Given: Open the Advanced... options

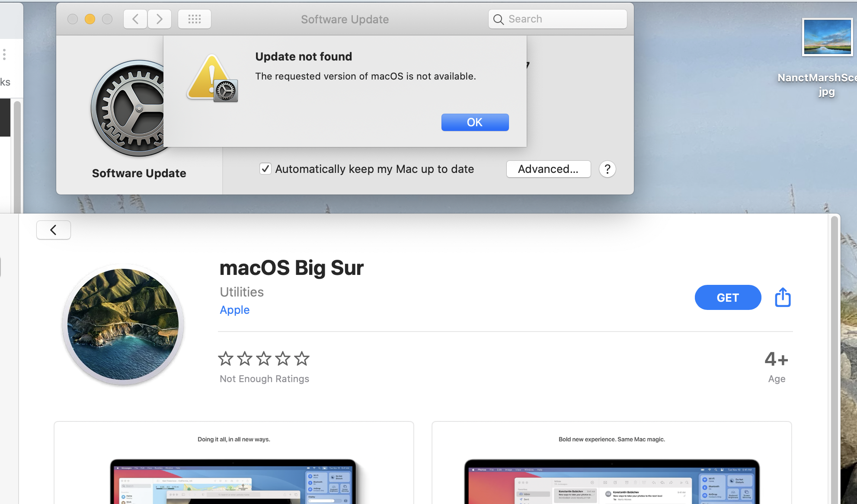Looking at the screenshot, I should coord(548,169).
